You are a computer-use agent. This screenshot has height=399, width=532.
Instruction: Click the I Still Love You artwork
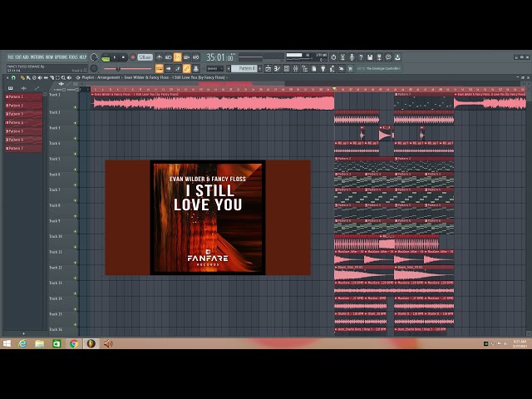pyautogui.click(x=208, y=218)
